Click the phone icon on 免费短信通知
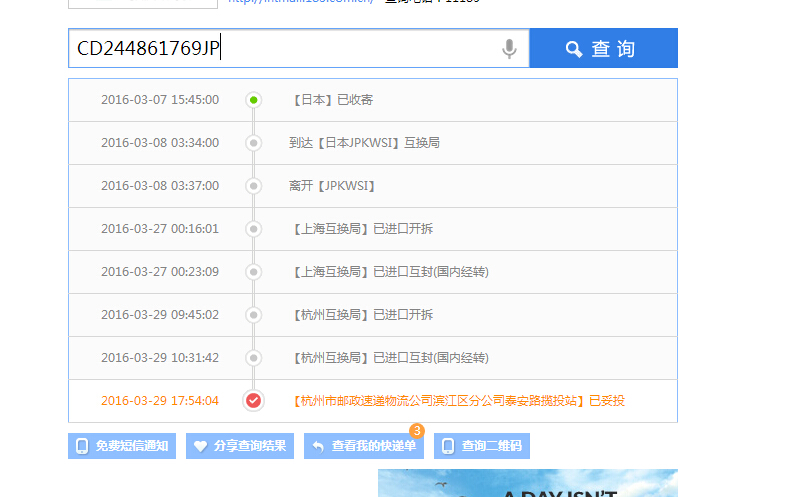 (82, 446)
